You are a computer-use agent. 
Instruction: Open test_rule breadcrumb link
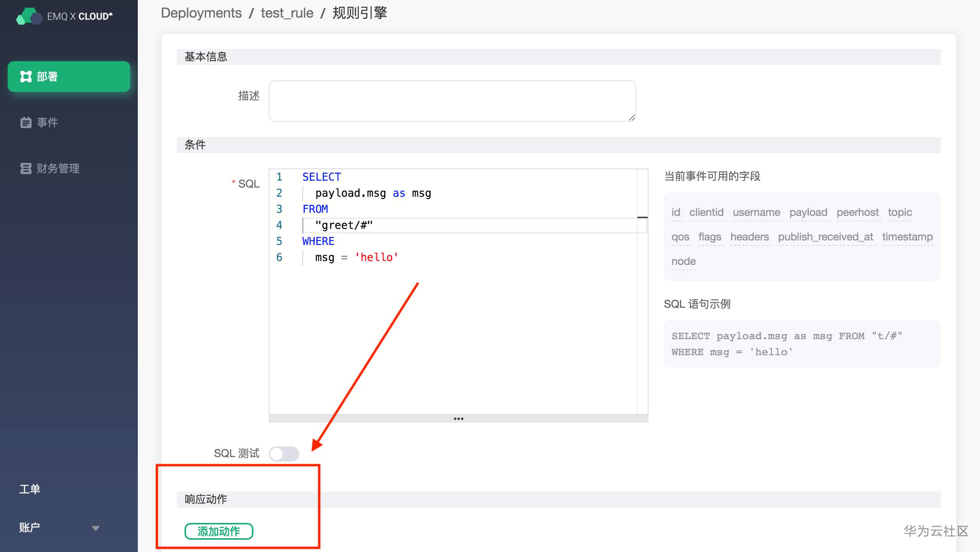pyautogui.click(x=287, y=13)
